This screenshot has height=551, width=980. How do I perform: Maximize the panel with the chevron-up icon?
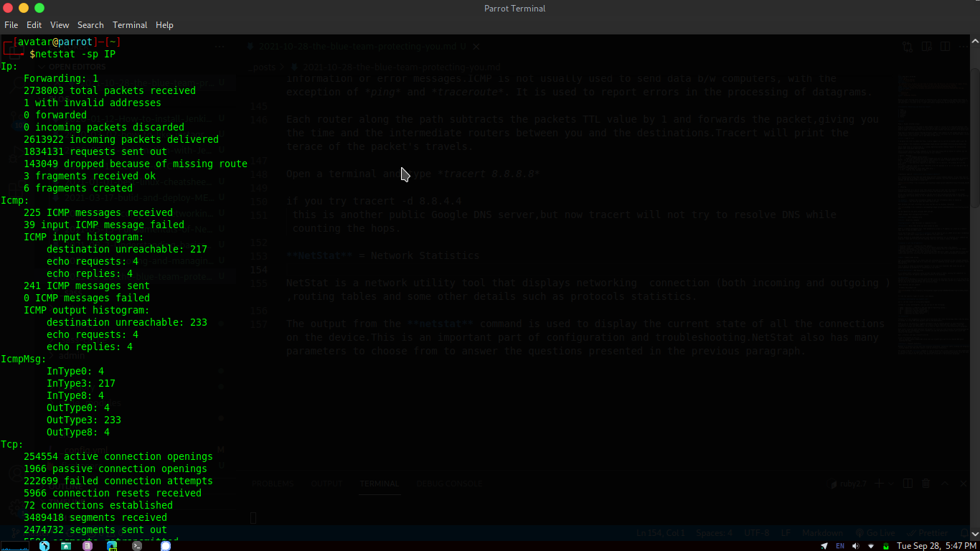coord(946,484)
